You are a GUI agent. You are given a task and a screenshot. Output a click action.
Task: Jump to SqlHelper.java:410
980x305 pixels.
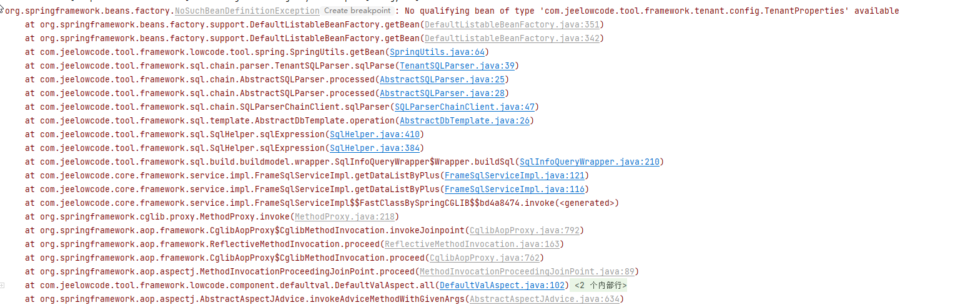pyautogui.click(x=374, y=134)
